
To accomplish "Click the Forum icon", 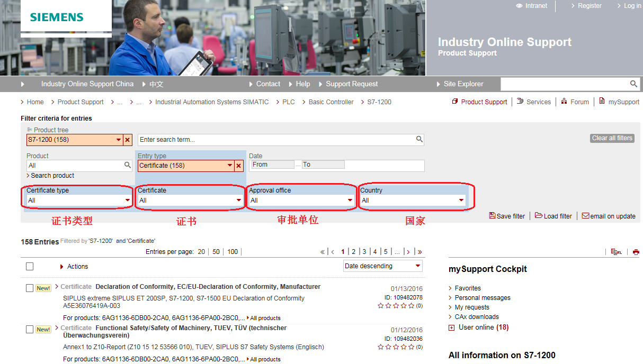I will click(x=564, y=102).
